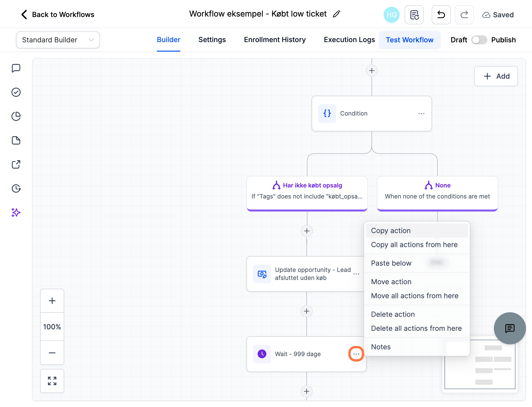This screenshot has width=532, height=407.
Task: Open the AI sparkle sidebar icon
Action: [x=16, y=213]
